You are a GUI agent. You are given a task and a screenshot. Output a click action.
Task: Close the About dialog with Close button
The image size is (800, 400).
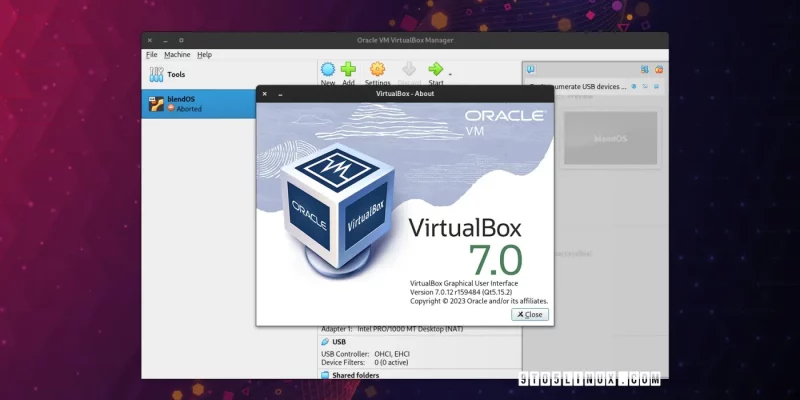(530, 314)
